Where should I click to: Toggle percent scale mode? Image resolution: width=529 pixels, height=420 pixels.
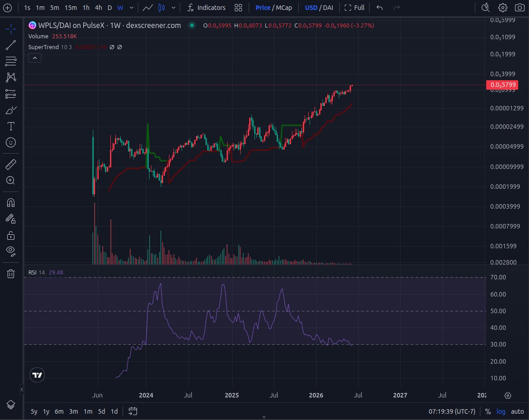488,411
